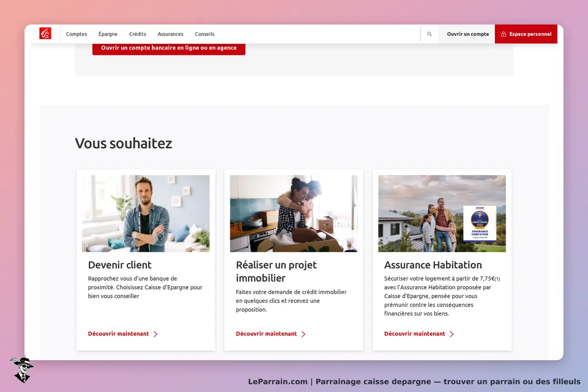Click the Devenir client heading
588x392 pixels.
(x=120, y=265)
